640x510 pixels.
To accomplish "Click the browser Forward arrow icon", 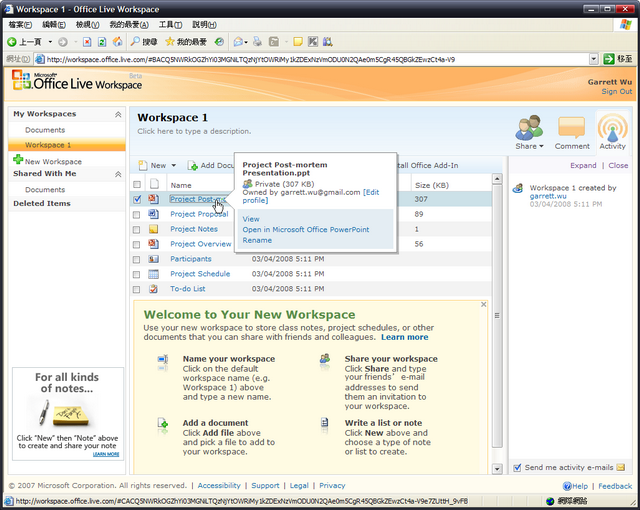I will coord(63,42).
